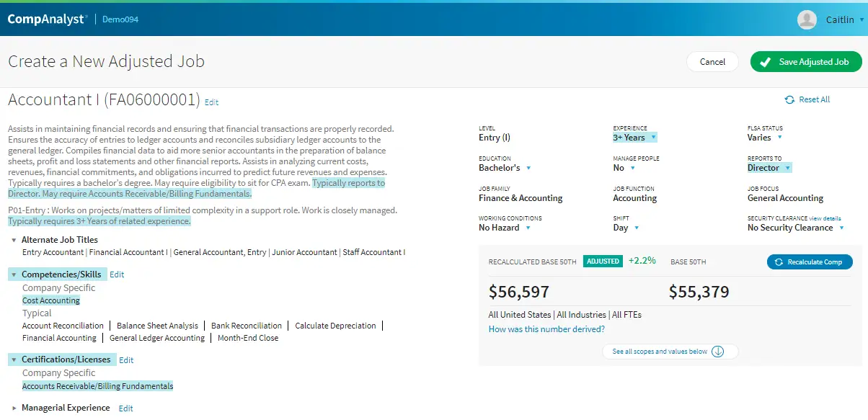Collapse the Alternate Job Titles section
The width and height of the screenshot is (868, 420).
point(14,240)
